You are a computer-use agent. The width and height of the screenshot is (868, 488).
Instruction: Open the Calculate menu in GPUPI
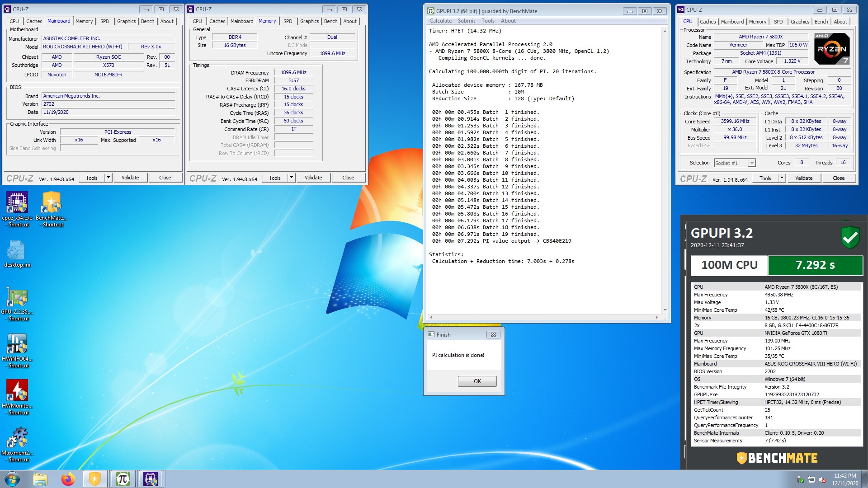440,21
